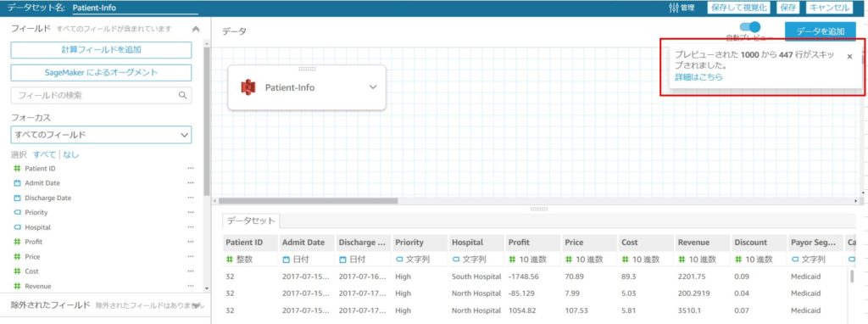Screen dimensions: 868x324
Task: Click the 保存 button
Action: pos(787,8)
